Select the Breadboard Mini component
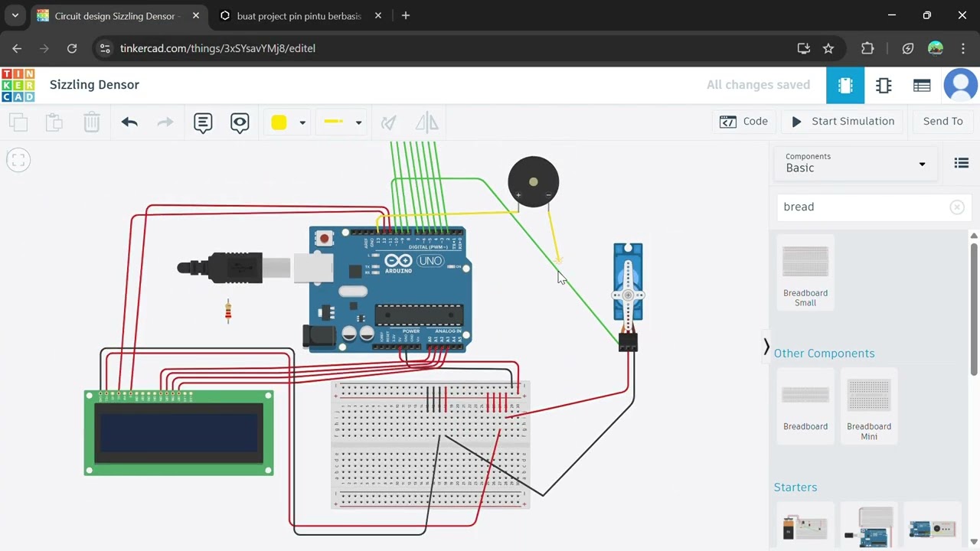Screen dimensions: 980x551 pyautogui.click(x=869, y=406)
